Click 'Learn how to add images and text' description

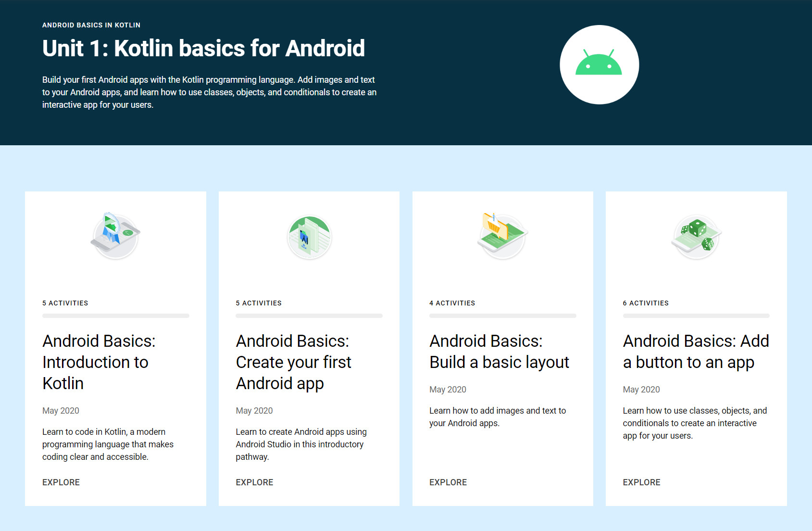pyautogui.click(x=498, y=417)
